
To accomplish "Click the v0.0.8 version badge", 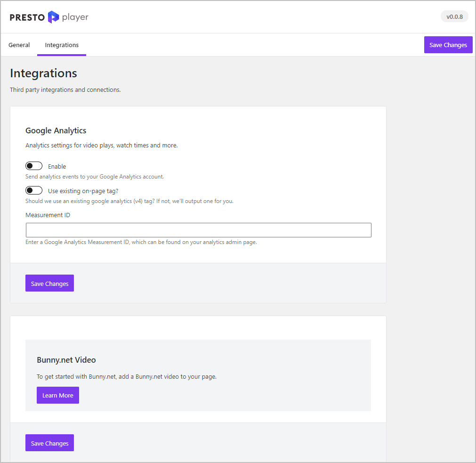I will 454,16.
